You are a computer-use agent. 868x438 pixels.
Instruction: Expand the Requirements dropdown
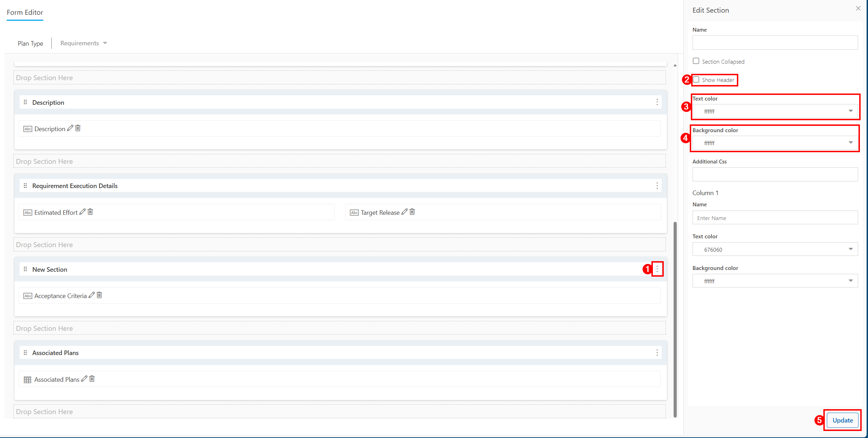pyautogui.click(x=84, y=43)
